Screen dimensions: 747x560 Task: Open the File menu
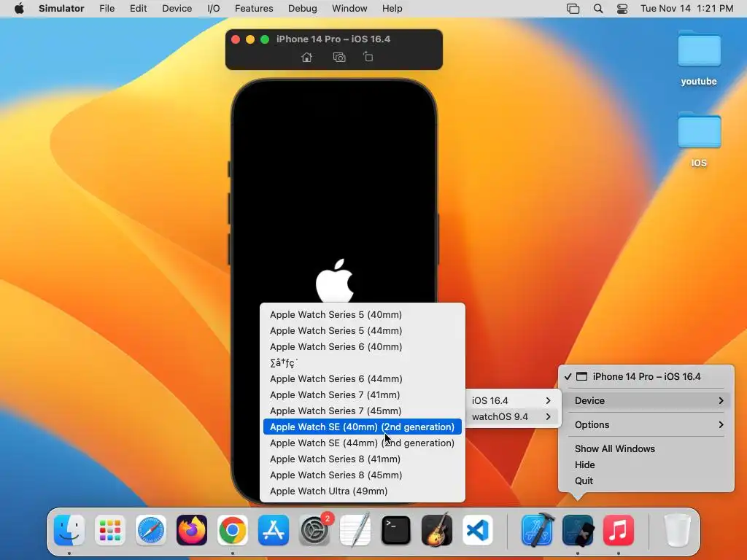pos(107,9)
